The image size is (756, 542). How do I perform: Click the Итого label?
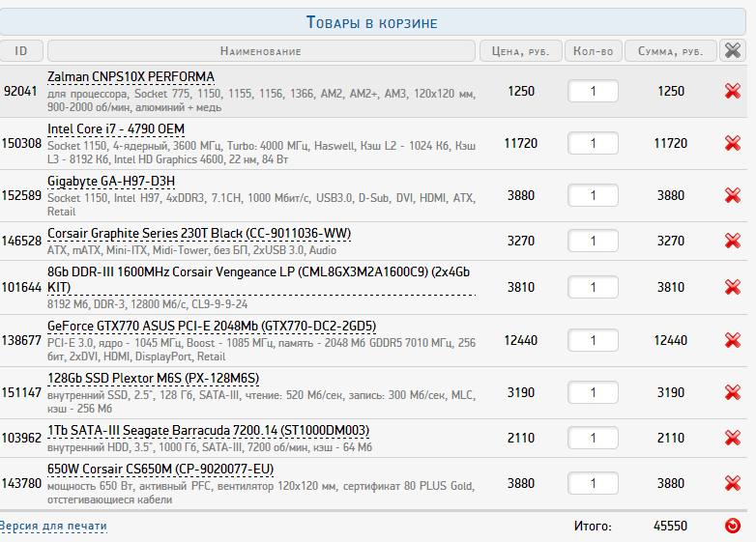point(593,526)
